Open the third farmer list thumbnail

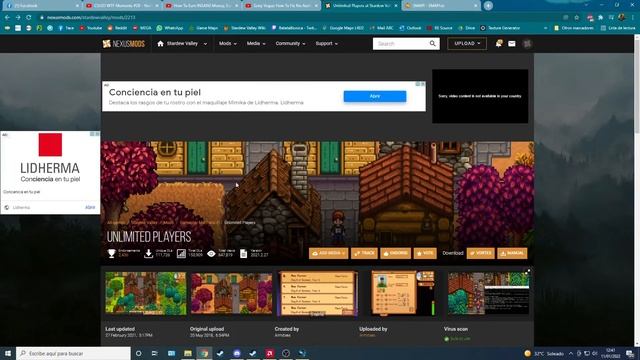[318, 293]
